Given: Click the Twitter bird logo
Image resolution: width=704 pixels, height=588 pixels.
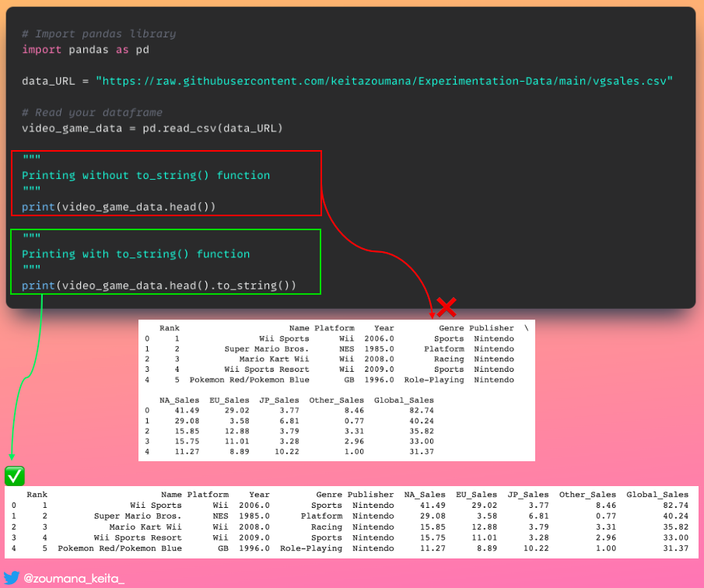Looking at the screenshot, I should 11,578.
